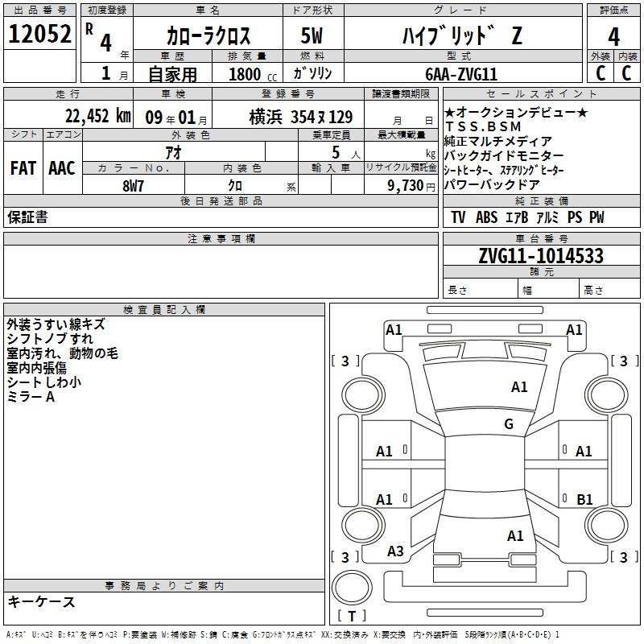644x644 pixels.
Task: Click the interior grade C under 内装
Action: (626, 73)
